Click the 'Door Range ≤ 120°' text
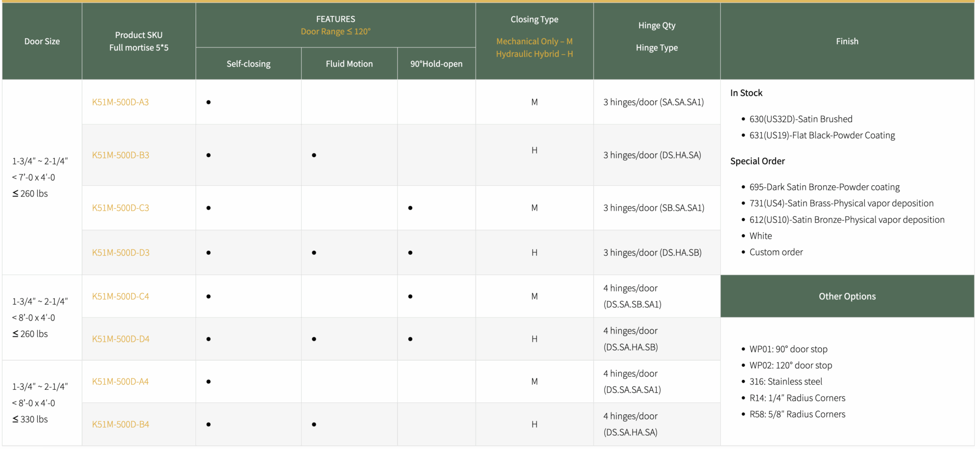 tap(335, 32)
